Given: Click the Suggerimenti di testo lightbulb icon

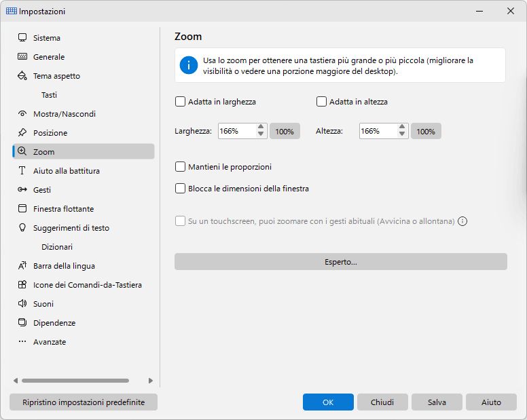Looking at the screenshot, I should tap(22, 227).
